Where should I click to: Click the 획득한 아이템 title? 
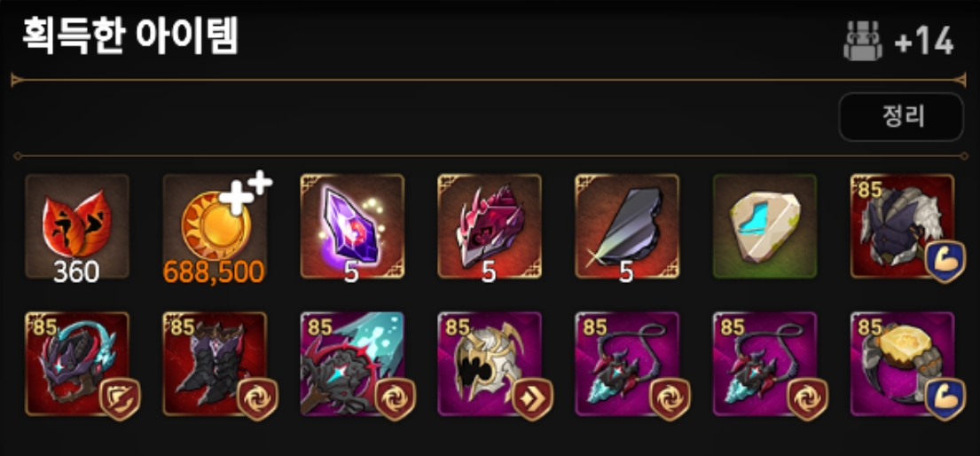point(130,35)
